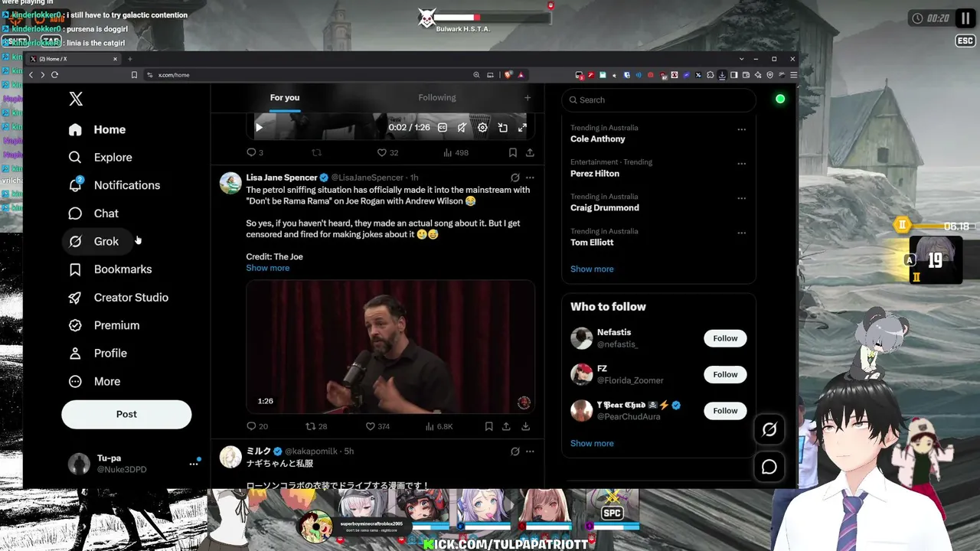Open the browser downloads icon
Screen dimensions: 980x551
point(722,75)
